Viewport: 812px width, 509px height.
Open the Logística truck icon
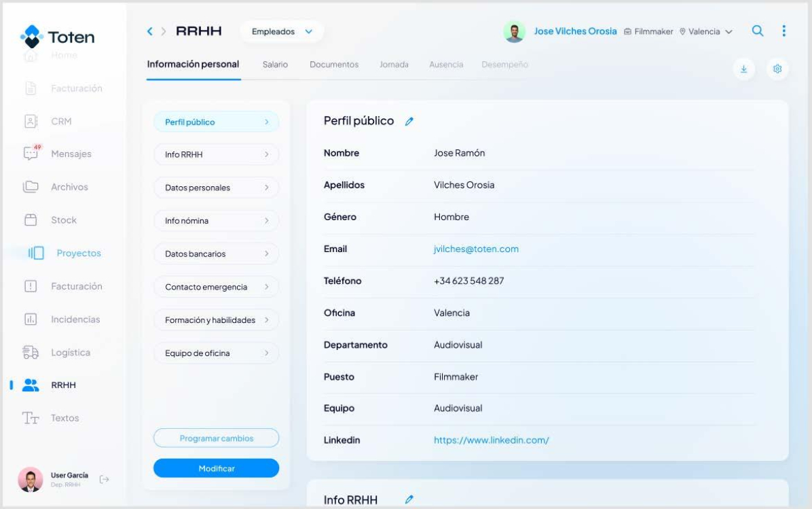click(30, 353)
